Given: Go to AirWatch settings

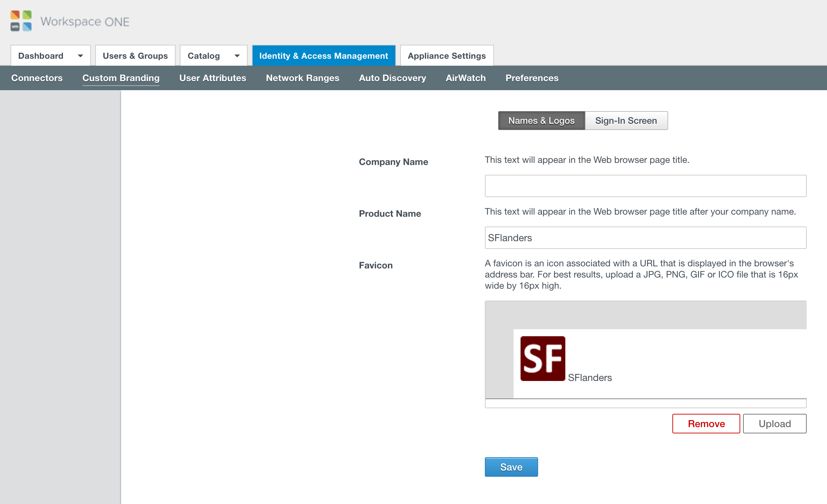Looking at the screenshot, I should tap(465, 78).
